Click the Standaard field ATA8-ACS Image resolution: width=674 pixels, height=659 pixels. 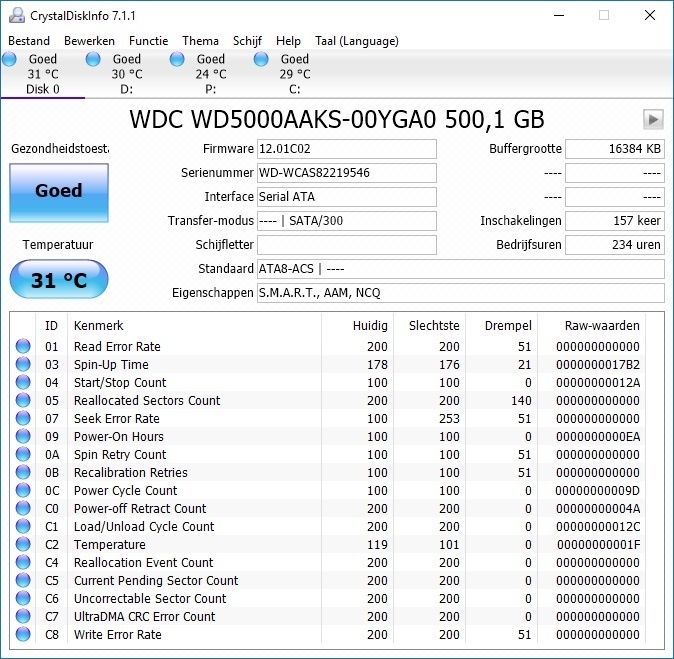[x=461, y=269]
